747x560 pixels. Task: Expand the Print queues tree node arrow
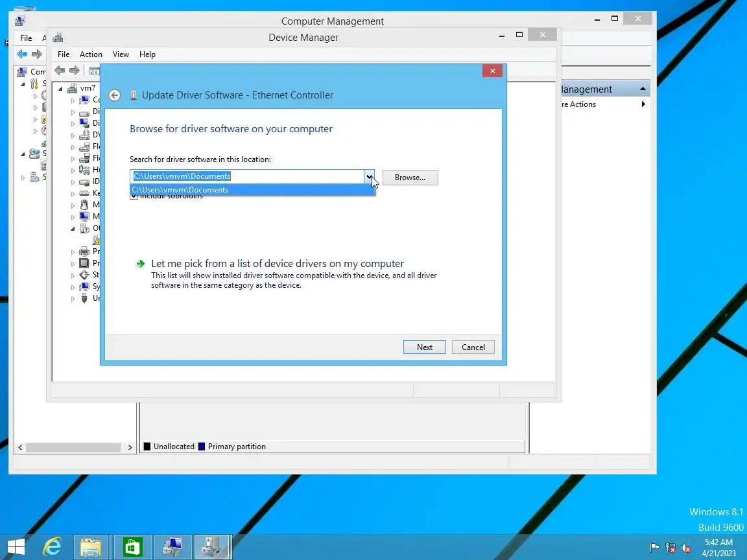(x=73, y=252)
